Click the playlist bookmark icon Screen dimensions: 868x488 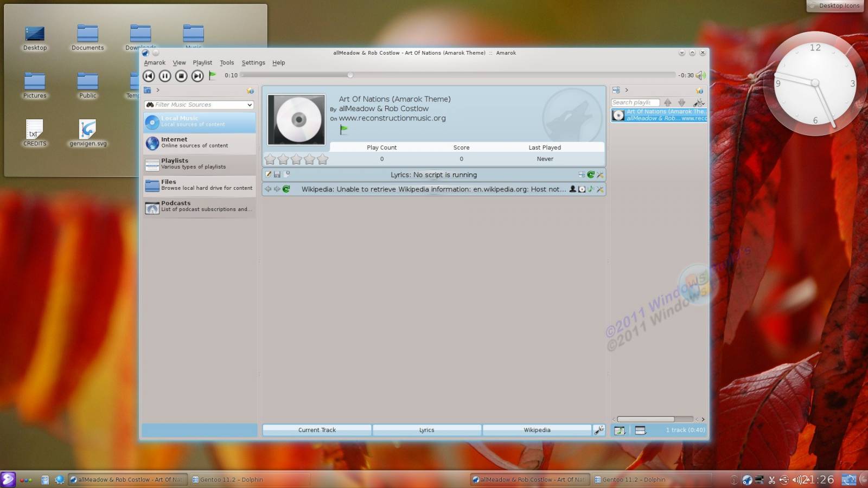pyautogui.click(x=699, y=91)
